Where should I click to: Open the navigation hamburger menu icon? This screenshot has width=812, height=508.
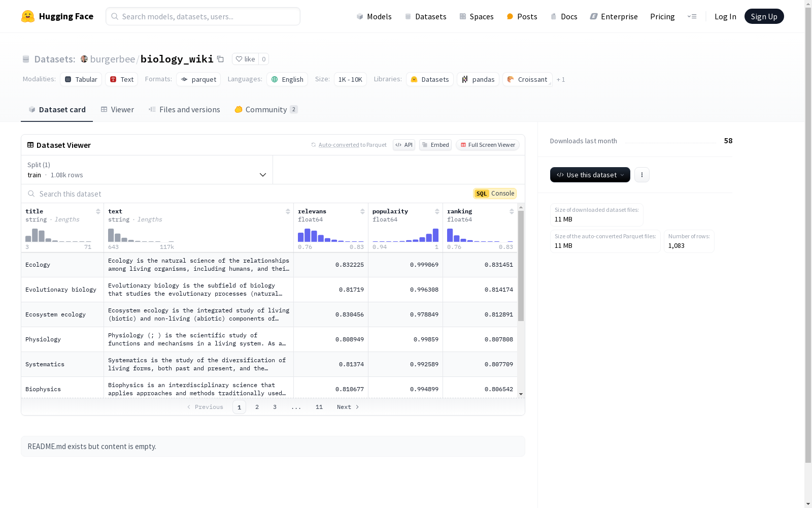pyautogui.click(x=692, y=16)
